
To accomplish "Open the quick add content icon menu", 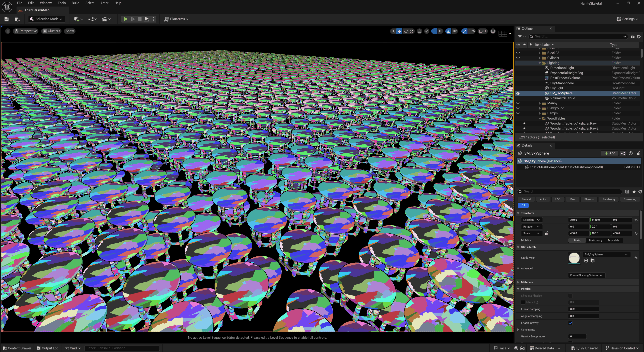I will (x=78, y=19).
